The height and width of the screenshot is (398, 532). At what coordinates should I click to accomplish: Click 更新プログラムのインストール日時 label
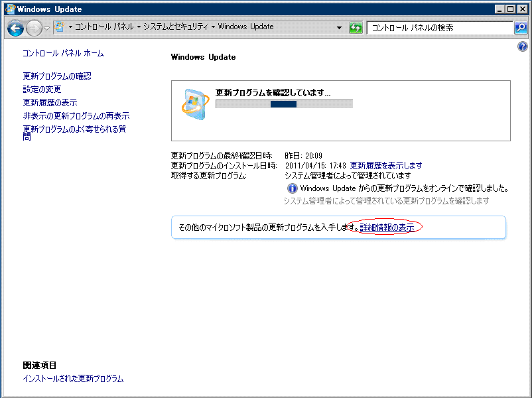pos(224,166)
